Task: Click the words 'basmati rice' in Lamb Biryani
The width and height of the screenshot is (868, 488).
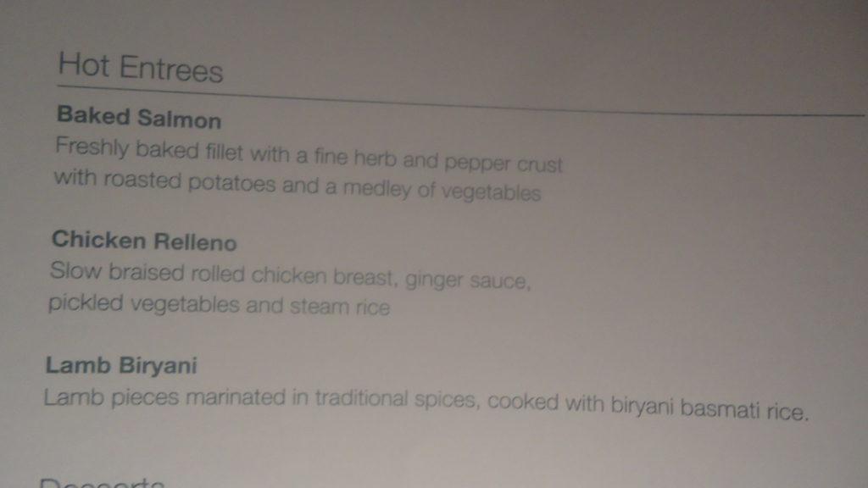Action: [744, 411]
